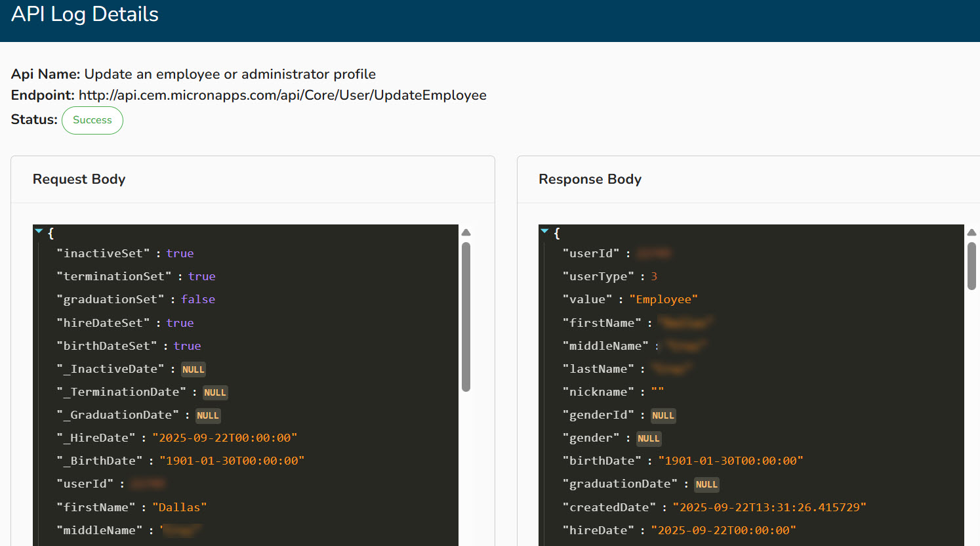Select the Request Body panel header

click(79, 178)
